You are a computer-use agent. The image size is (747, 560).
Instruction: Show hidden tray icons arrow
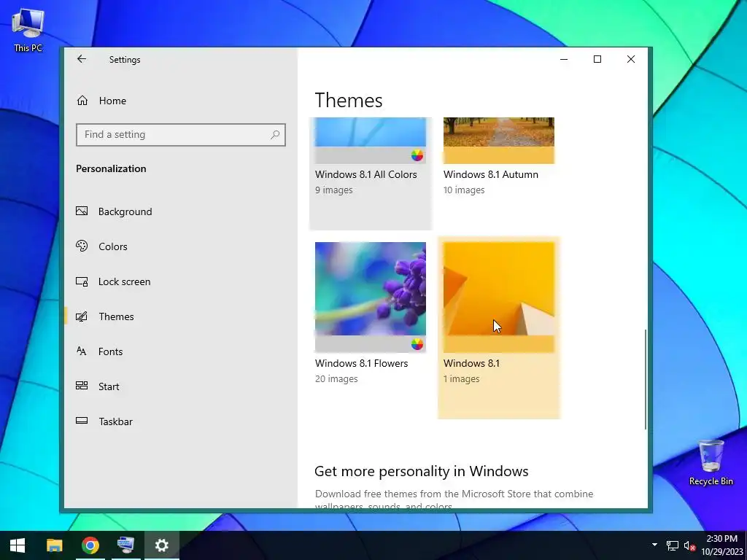[x=654, y=545]
